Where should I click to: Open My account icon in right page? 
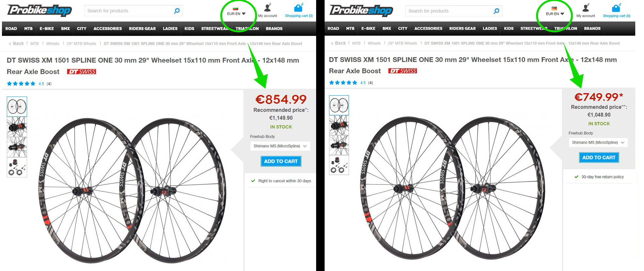(x=586, y=8)
